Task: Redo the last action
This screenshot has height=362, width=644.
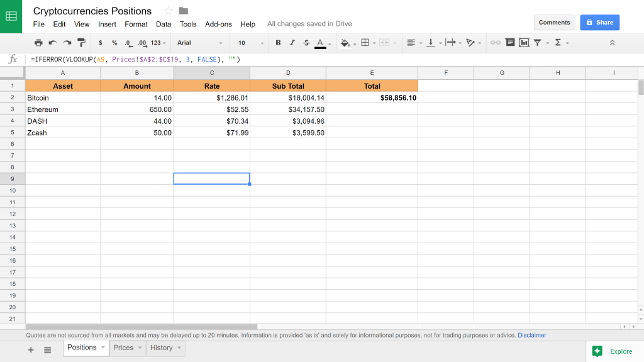Action: click(x=67, y=43)
